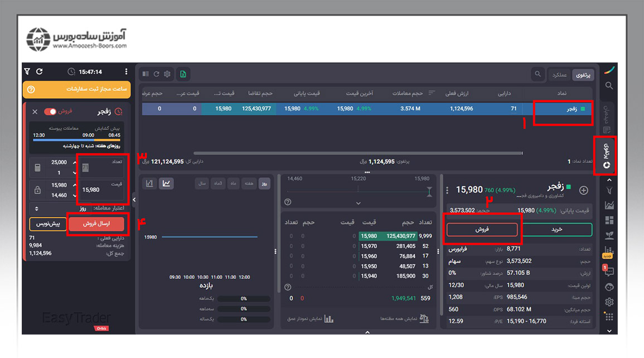Screen dimensions: 644x358
Task: Click the portfolio search magnifier icon
Action: tap(538, 74)
